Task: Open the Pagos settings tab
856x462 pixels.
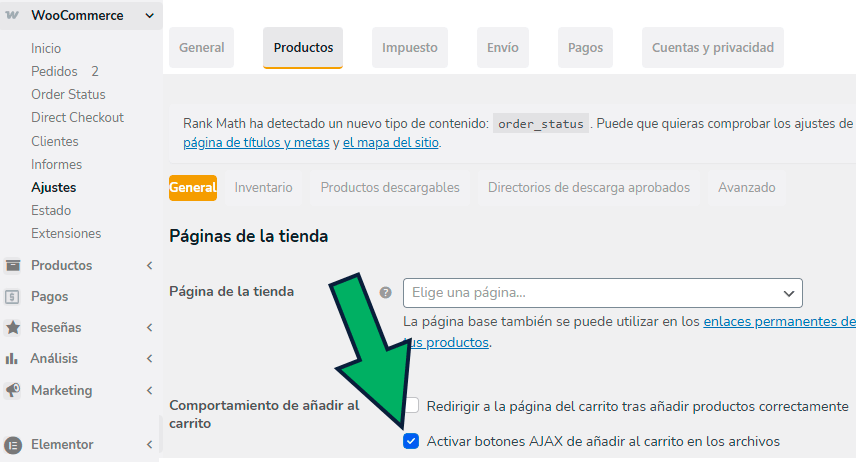Action: coord(585,48)
